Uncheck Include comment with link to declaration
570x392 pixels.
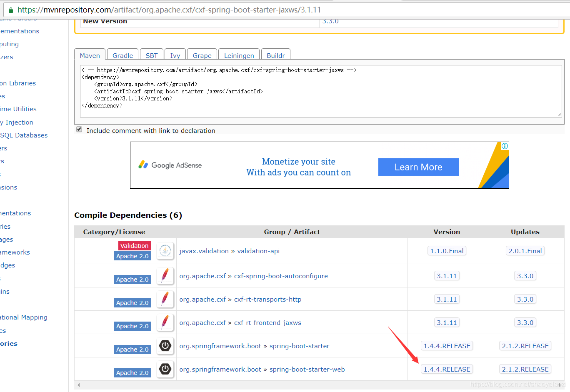pyautogui.click(x=79, y=130)
